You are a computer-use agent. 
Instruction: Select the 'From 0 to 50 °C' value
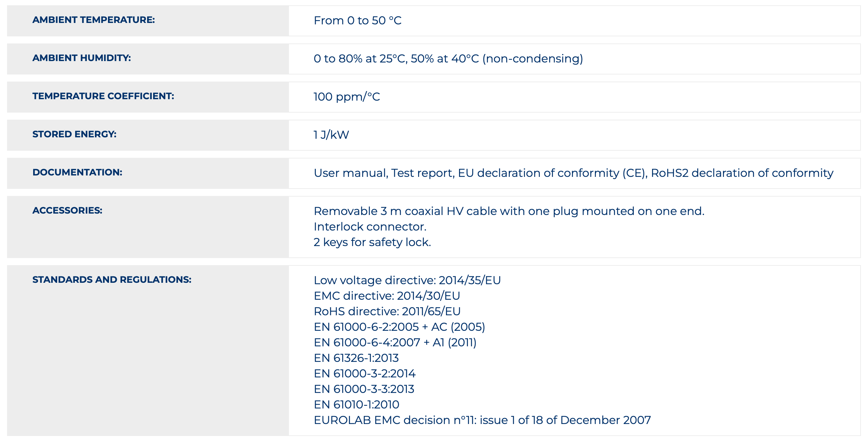coord(357,20)
